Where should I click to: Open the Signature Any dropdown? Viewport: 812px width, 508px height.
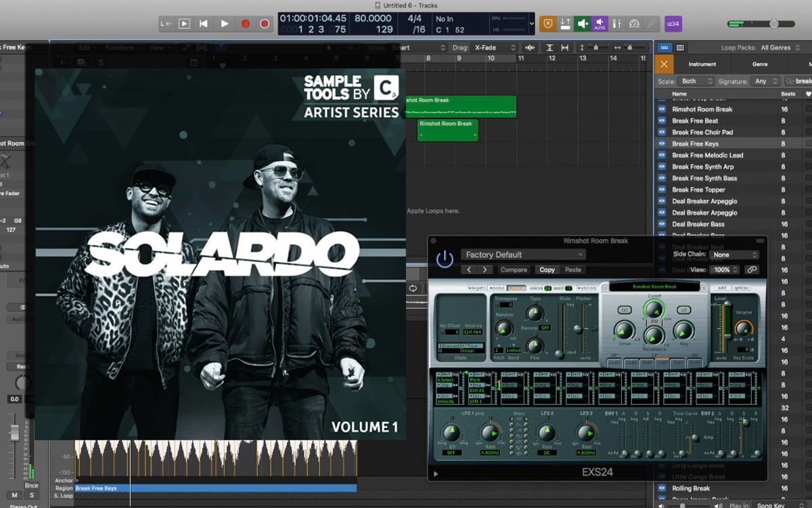[767, 81]
